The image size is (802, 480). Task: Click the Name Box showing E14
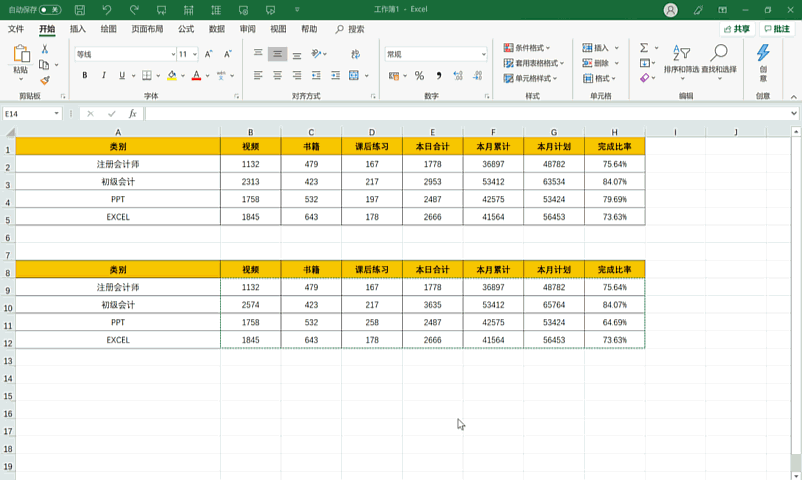(x=32, y=114)
